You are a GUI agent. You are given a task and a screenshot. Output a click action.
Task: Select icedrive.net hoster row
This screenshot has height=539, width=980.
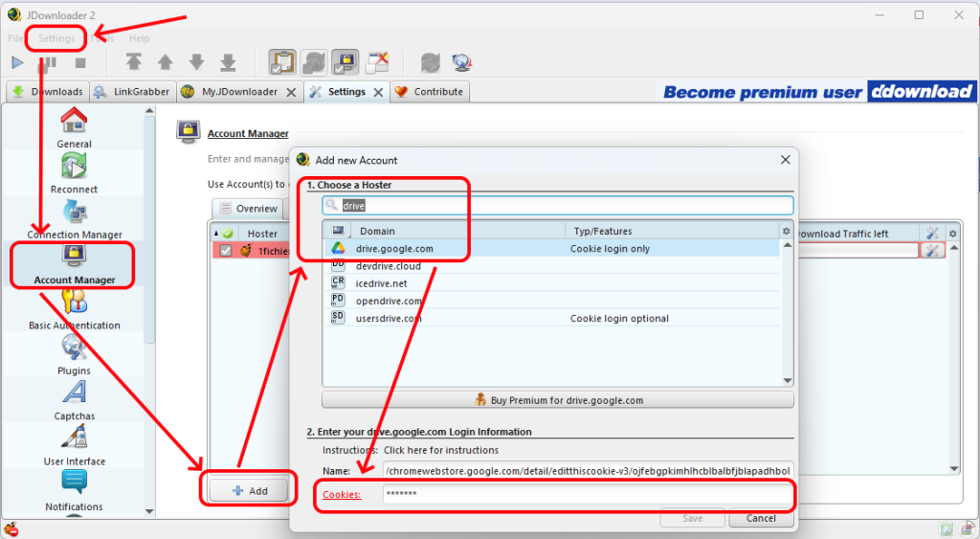click(551, 283)
